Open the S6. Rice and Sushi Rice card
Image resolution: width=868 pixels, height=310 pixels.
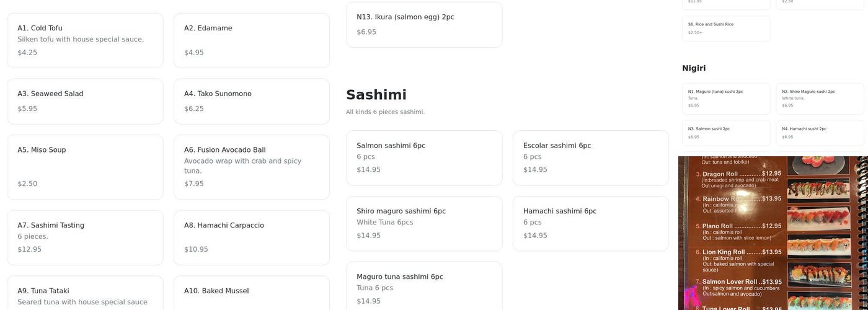coord(726,29)
